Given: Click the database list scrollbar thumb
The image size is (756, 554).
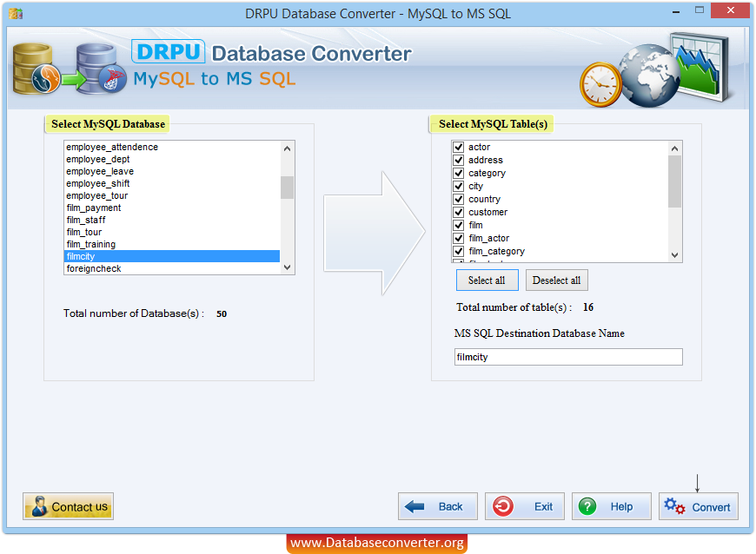Looking at the screenshot, I should coord(288,188).
